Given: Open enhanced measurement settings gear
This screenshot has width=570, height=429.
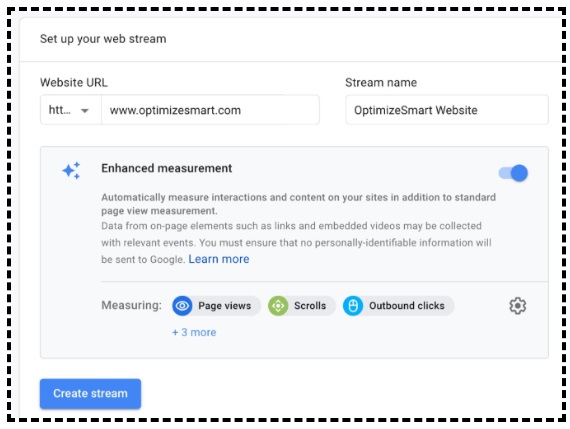Looking at the screenshot, I should coord(517,306).
